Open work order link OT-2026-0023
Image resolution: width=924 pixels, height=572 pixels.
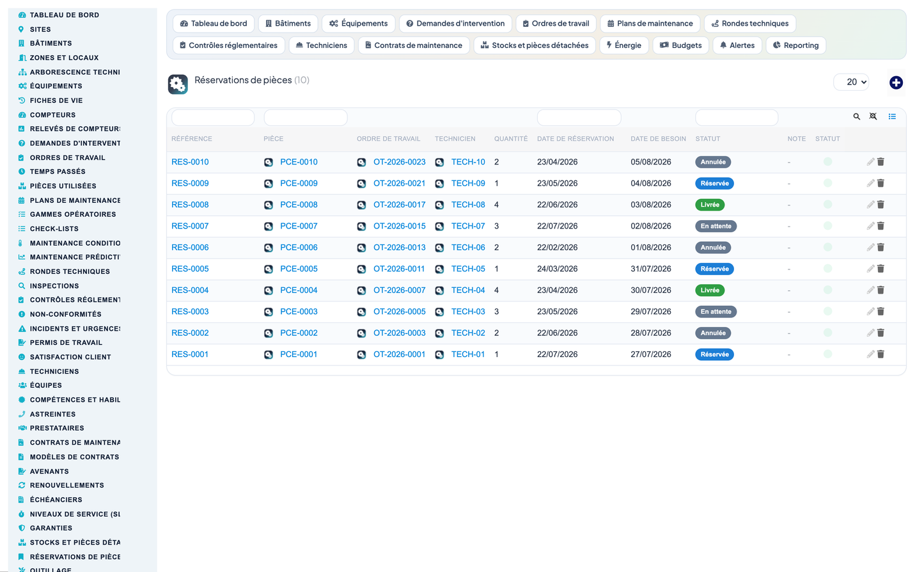399,162
